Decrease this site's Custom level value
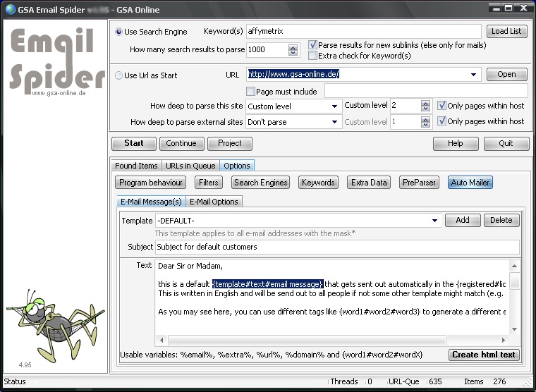Viewport: 536px width, 392px height. pos(425,109)
